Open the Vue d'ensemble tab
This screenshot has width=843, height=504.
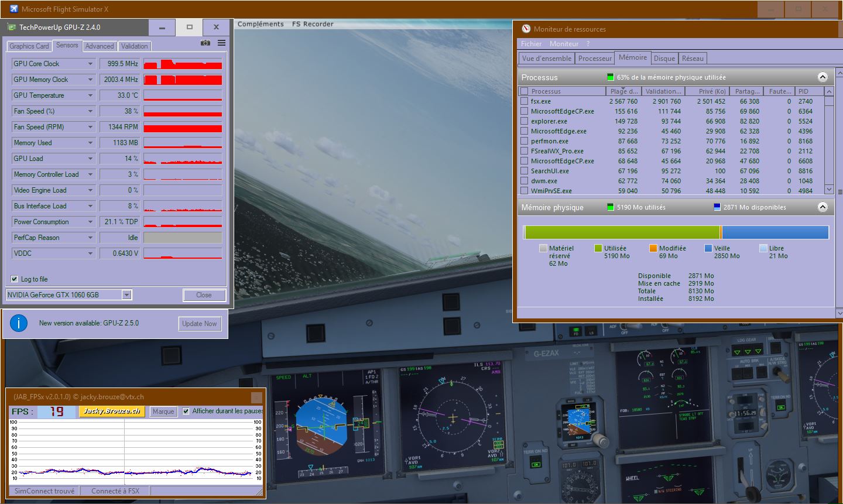[547, 58]
